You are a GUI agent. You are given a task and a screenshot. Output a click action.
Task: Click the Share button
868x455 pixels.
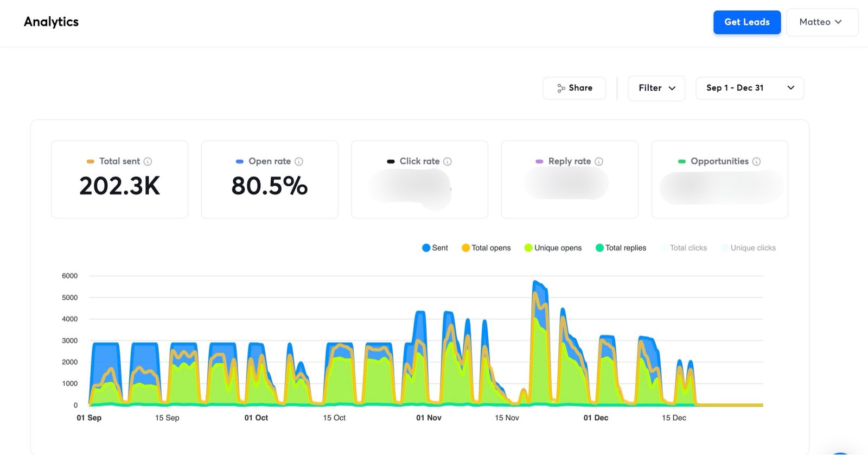[574, 88]
